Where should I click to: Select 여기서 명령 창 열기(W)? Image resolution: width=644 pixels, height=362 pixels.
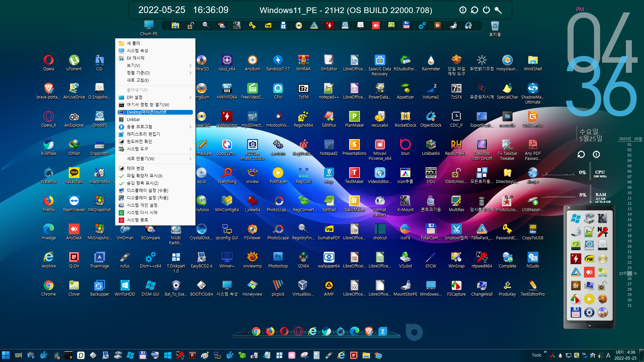coord(155,105)
